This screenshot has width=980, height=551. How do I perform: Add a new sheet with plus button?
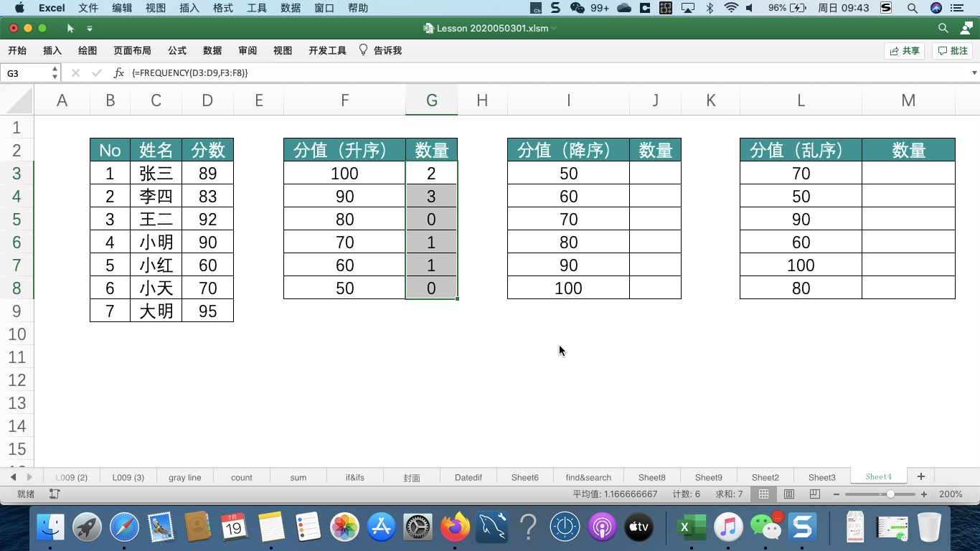tap(921, 476)
